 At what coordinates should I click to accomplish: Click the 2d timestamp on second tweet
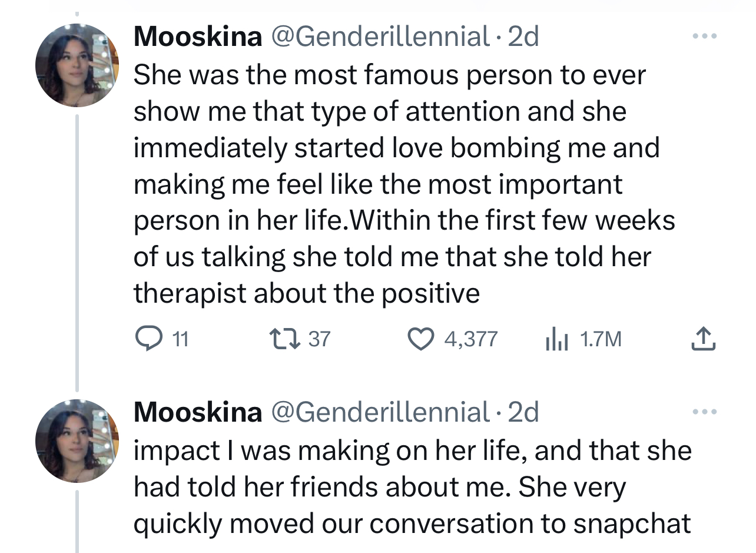coord(523,412)
